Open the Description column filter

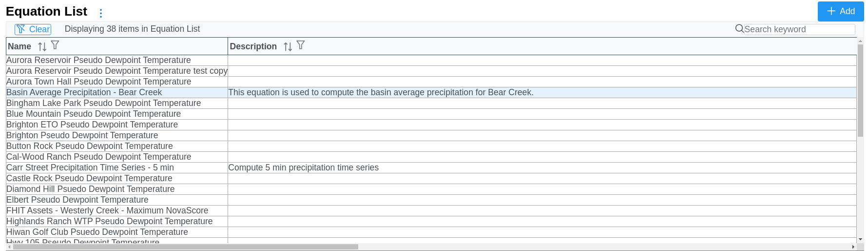[301, 45]
